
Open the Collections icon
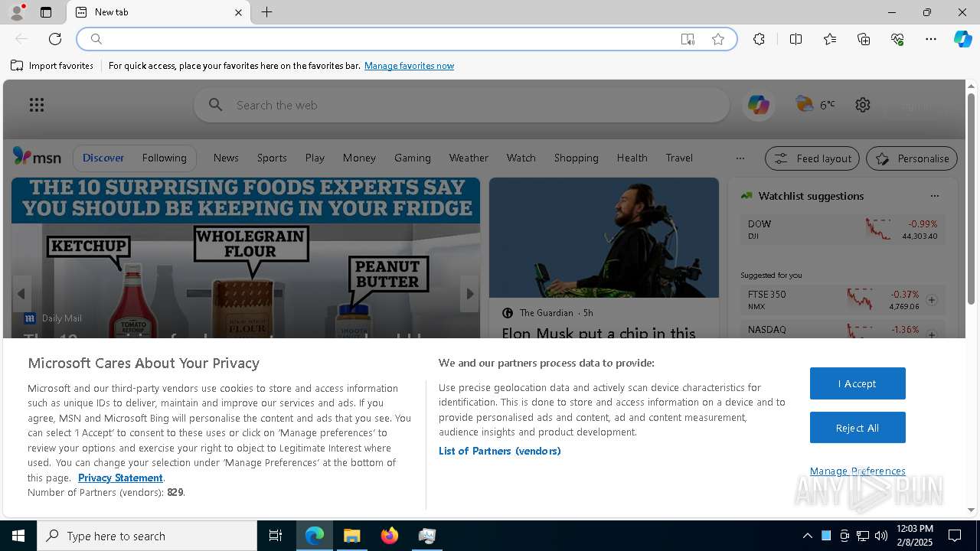coord(864,39)
